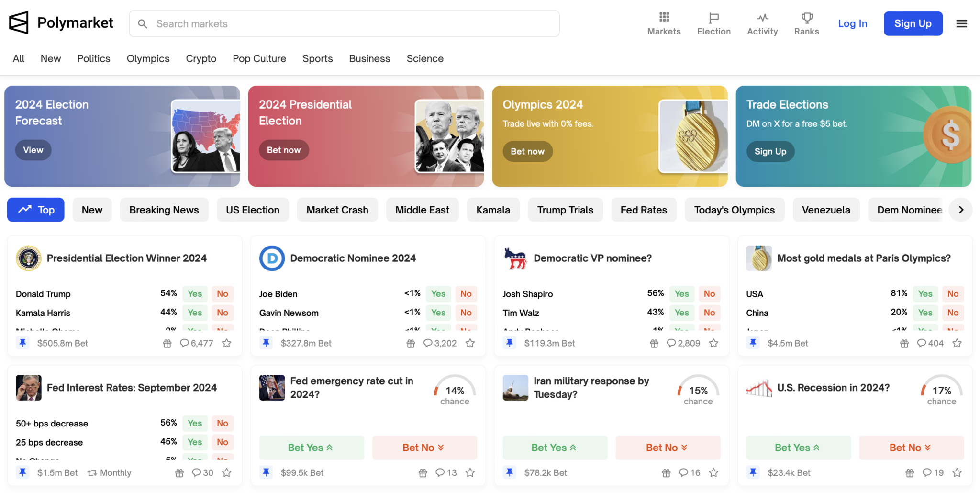Click the blue Sign Up button
The height and width of the screenshot is (493, 980).
point(913,23)
